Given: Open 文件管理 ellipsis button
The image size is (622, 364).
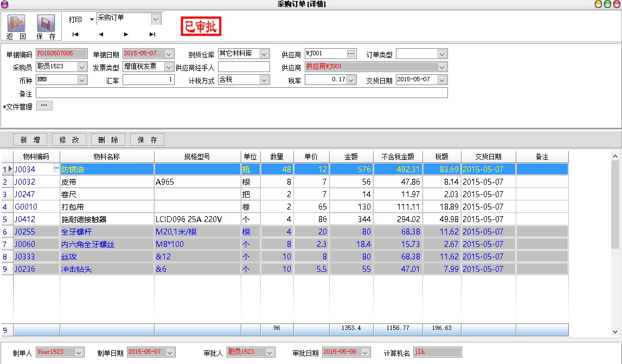Looking at the screenshot, I should 44,106.
